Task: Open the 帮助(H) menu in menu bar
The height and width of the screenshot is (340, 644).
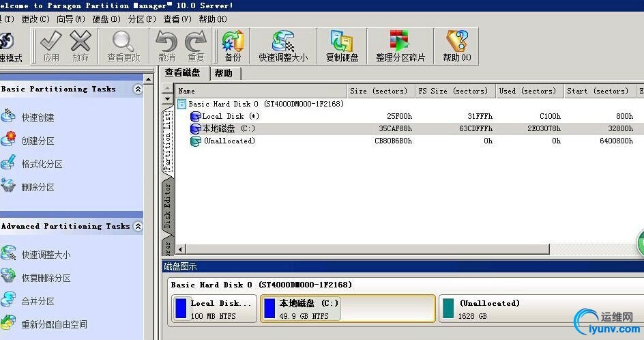Action: 213,19
